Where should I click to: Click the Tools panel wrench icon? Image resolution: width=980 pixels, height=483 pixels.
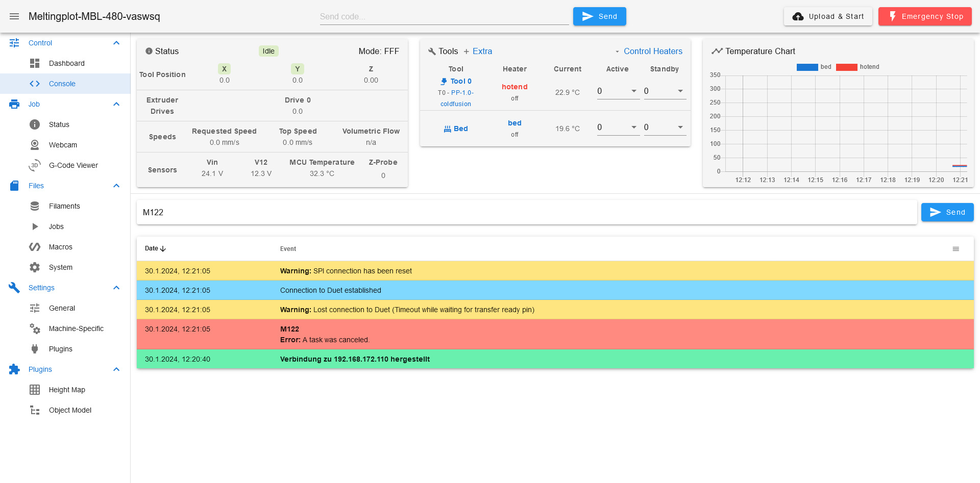(x=432, y=52)
